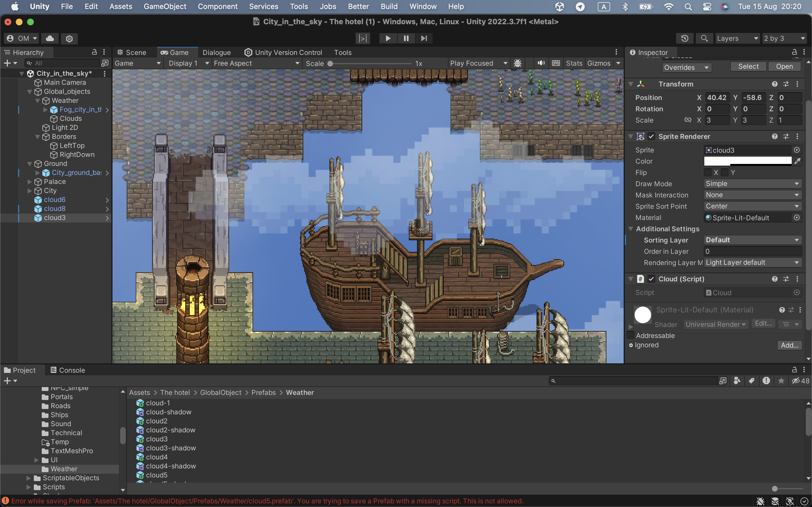The height and width of the screenshot is (507, 812).
Task: Open the Play Focused dropdown
Action: point(478,63)
